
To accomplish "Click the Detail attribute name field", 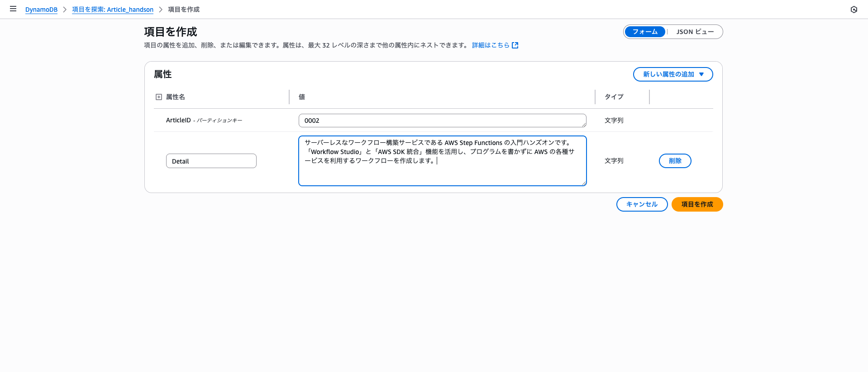I will click(x=211, y=161).
